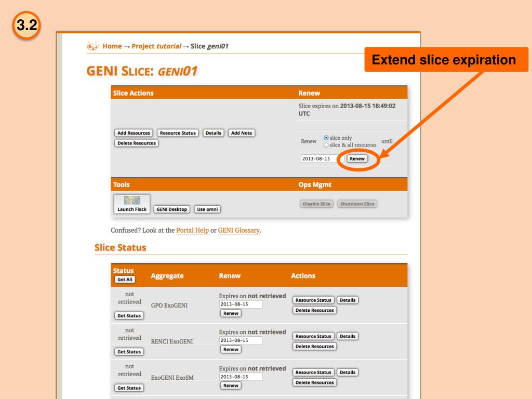The height and width of the screenshot is (399, 532).
Task: Click the GENI logo icon beside Home
Action: click(92, 46)
